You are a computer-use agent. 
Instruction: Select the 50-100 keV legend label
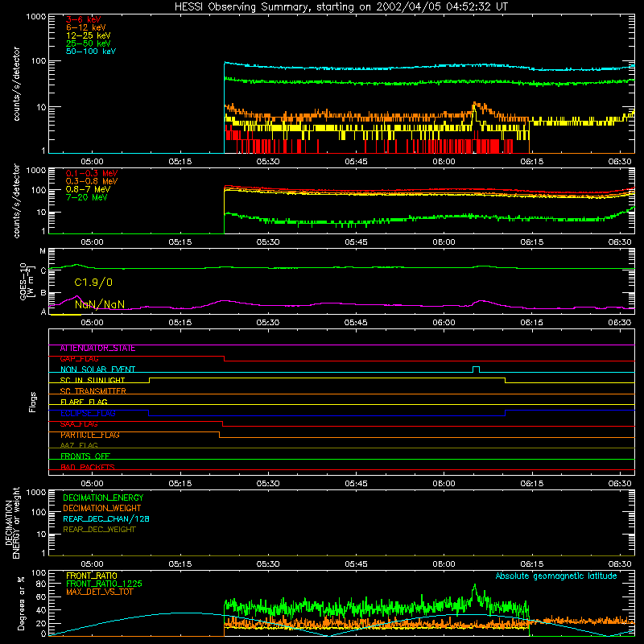[91, 52]
